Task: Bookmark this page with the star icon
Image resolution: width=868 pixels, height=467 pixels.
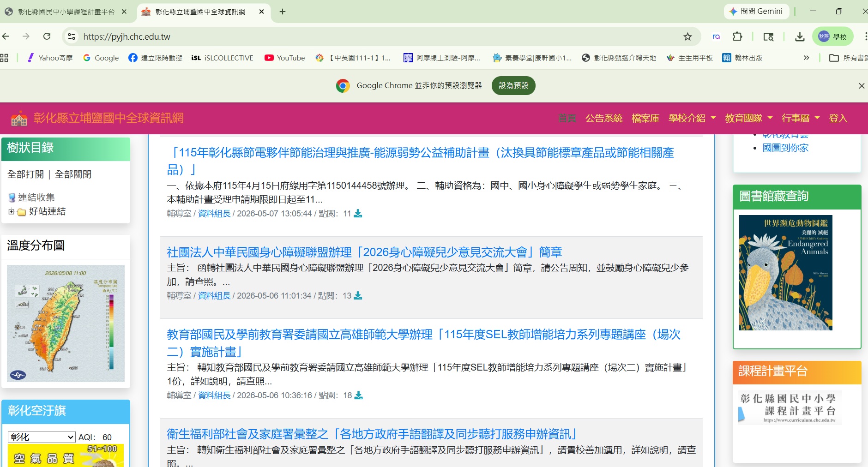Action: tap(688, 36)
